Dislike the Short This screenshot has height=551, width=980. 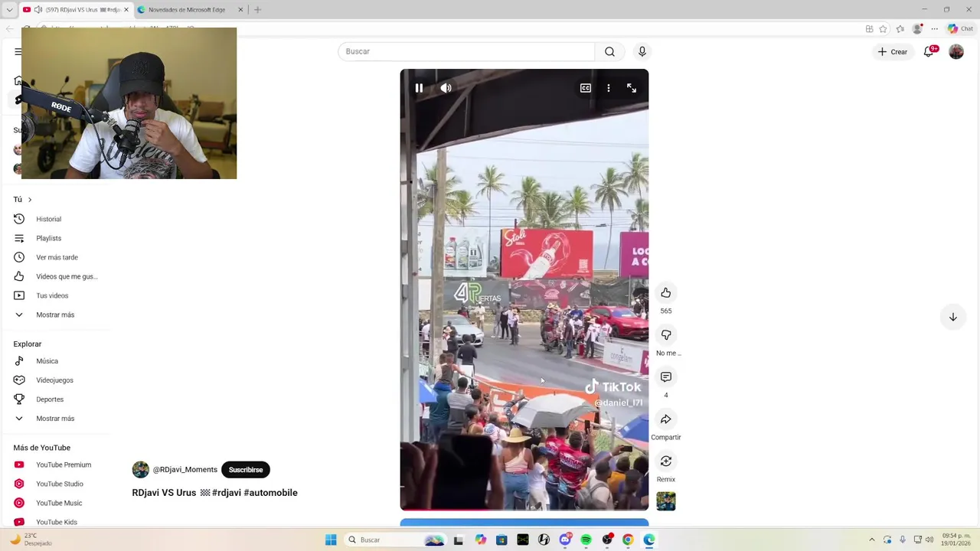pyautogui.click(x=666, y=335)
